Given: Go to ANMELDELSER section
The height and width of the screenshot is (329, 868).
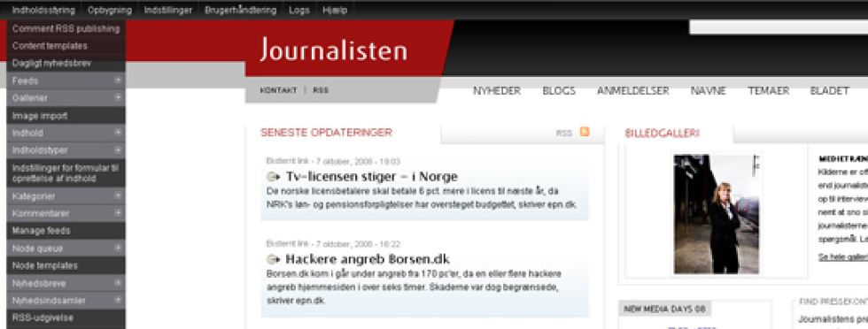Looking at the screenshot, I should (632, 91).
